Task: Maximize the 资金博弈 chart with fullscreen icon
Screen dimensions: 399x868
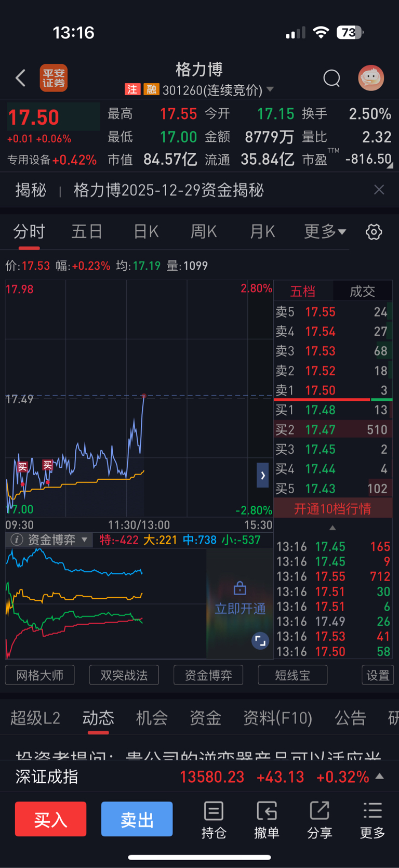Action: pyautogui.click(x=260, y=641)
